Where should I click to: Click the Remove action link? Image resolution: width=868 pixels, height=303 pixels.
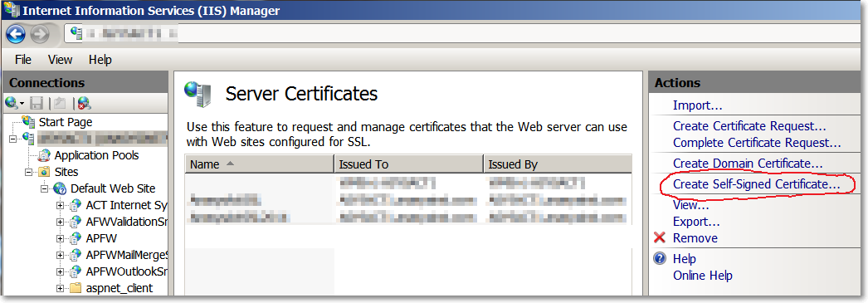(x=695, y=238)
